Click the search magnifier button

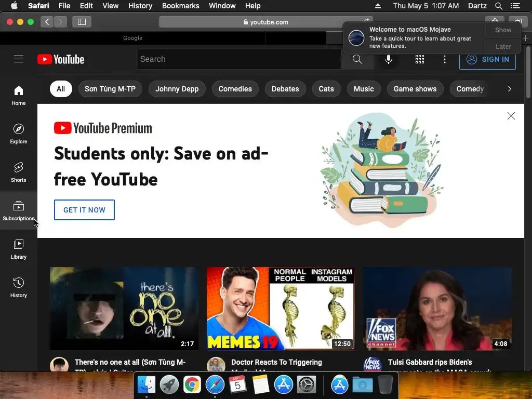pos(357,59)
